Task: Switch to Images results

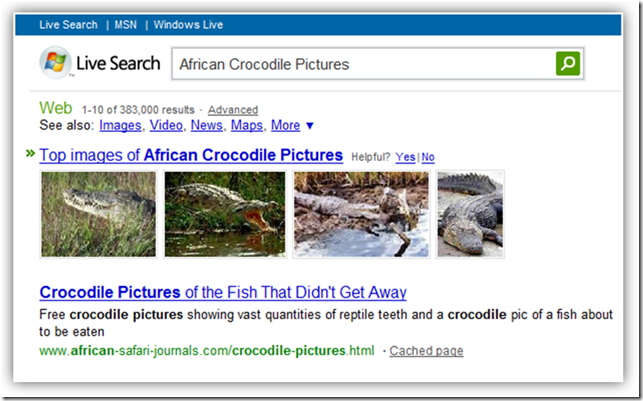Action: 120,126
